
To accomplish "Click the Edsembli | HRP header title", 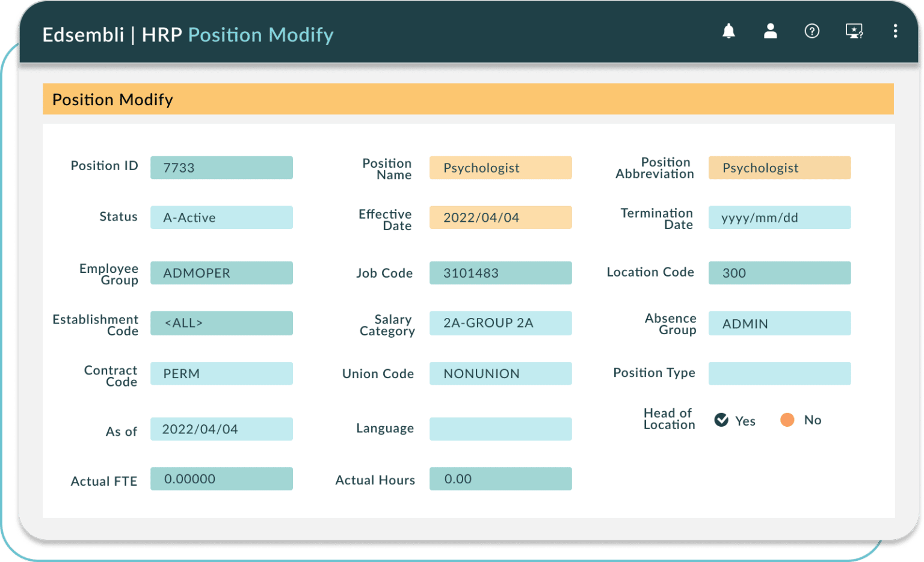I will click(x=112, y=35).
